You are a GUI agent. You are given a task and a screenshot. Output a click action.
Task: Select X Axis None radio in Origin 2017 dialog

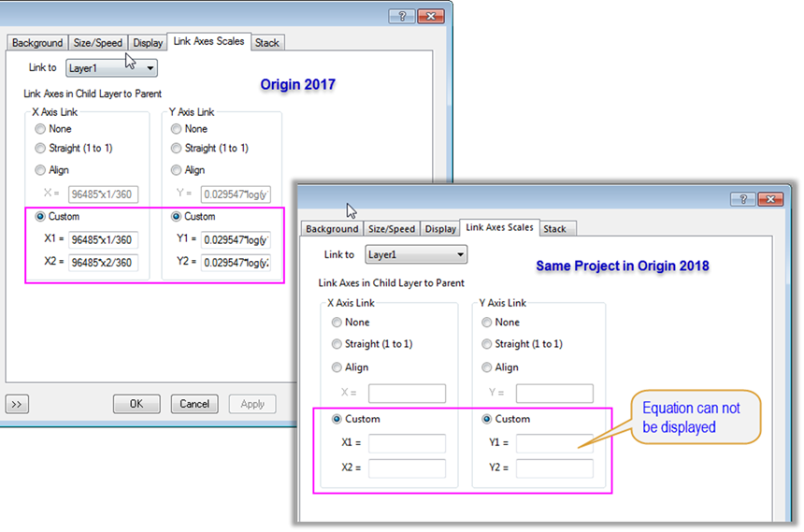pos(40,129)
